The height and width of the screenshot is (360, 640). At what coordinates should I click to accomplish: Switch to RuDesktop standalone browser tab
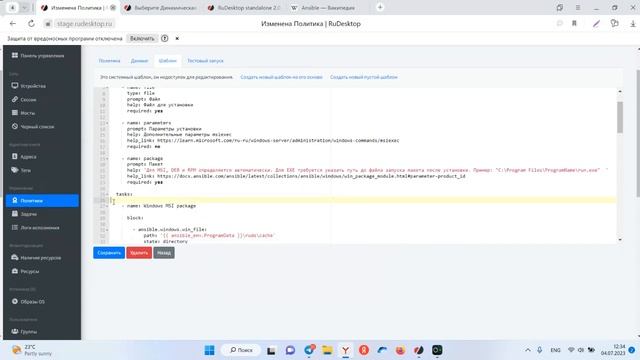click(244, 8)
